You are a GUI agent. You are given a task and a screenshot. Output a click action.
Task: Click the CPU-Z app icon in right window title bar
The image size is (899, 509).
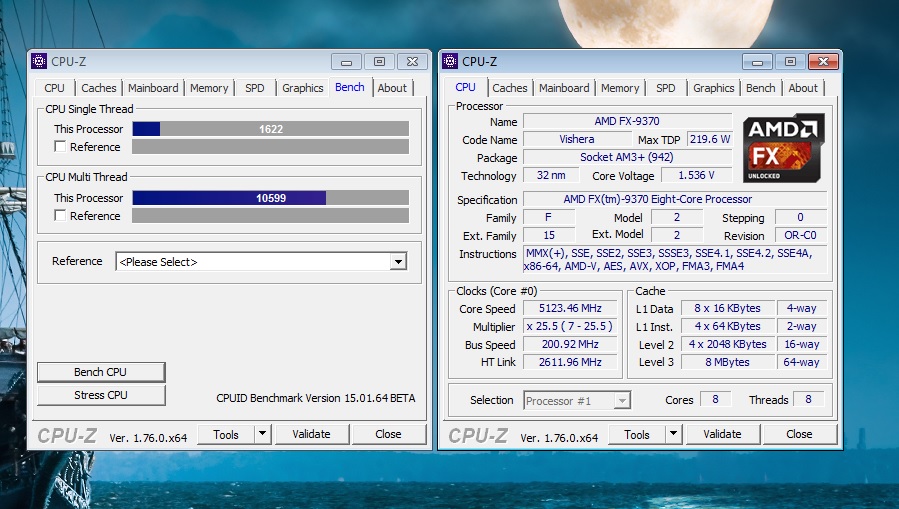pos(450,61)
